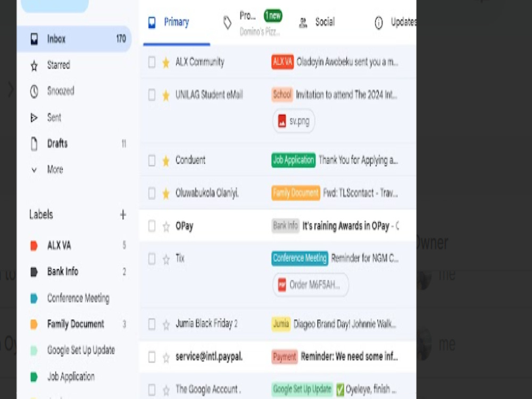Star the OPay email
The height and width of the screenshot is (399, 532).
click(x=166, y=226)
